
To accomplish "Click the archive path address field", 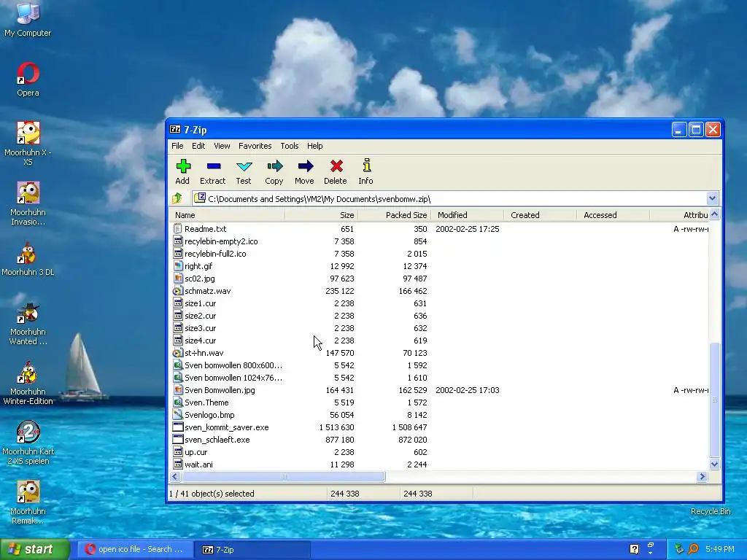I will click(x=449, y=198).
